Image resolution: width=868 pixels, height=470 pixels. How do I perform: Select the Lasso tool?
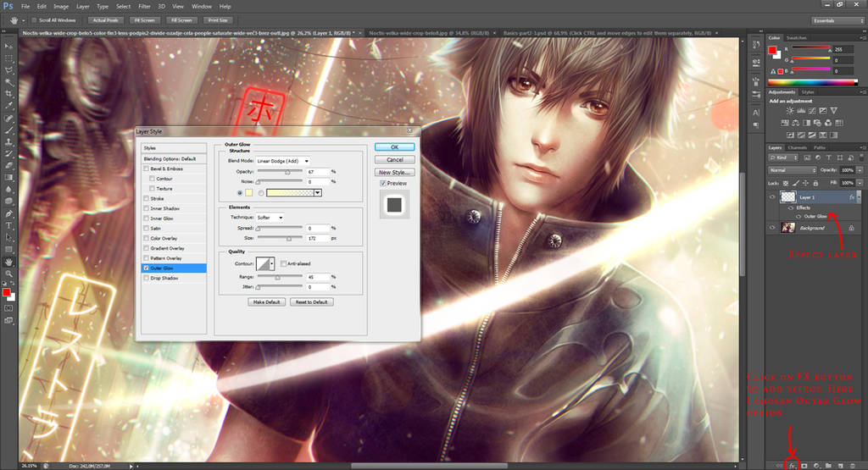8,71
